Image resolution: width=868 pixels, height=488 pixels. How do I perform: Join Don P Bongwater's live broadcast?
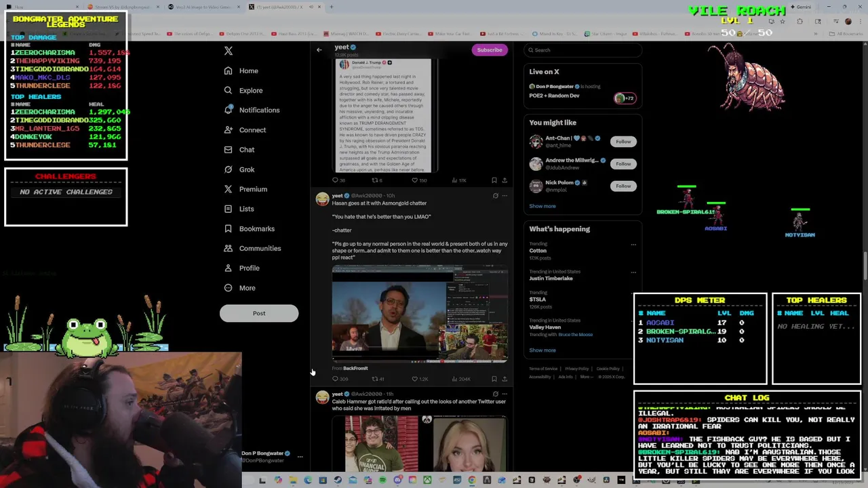click(582, 91)
